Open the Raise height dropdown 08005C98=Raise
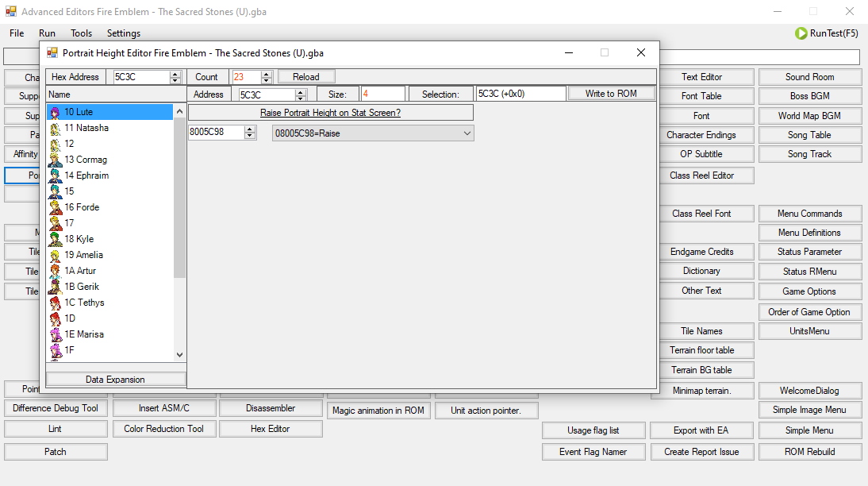Viewport: 868px width, 486px height. (373, 133)
